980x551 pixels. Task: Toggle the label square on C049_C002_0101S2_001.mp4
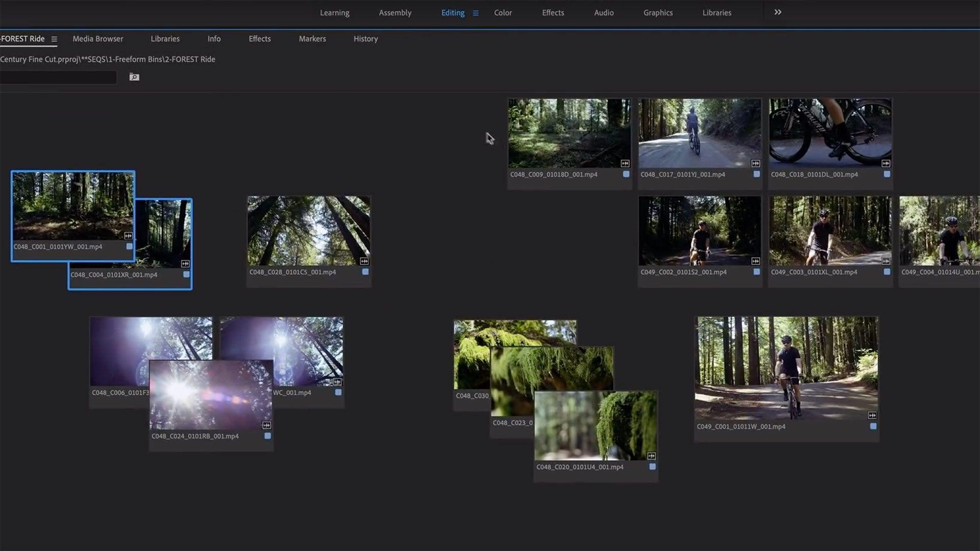tap(756, 272)
